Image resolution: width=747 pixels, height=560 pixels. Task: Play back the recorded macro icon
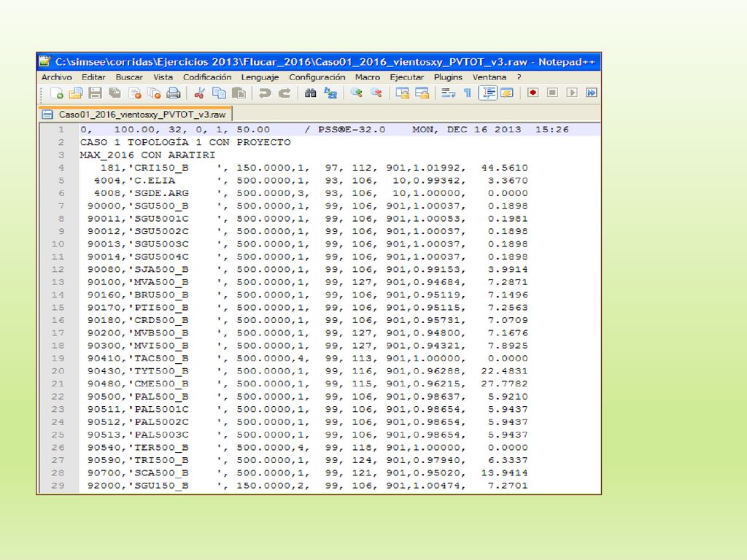coord(572,93)
